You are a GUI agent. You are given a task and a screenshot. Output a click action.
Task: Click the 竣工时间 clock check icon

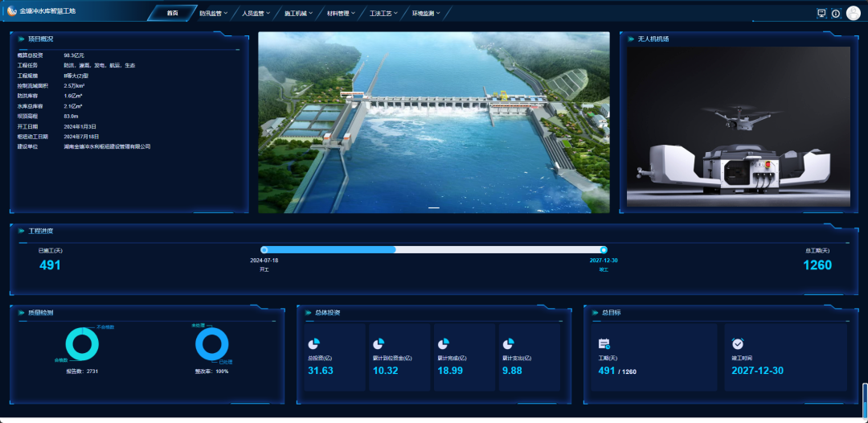pyautogui.click(x=738, y=343)
